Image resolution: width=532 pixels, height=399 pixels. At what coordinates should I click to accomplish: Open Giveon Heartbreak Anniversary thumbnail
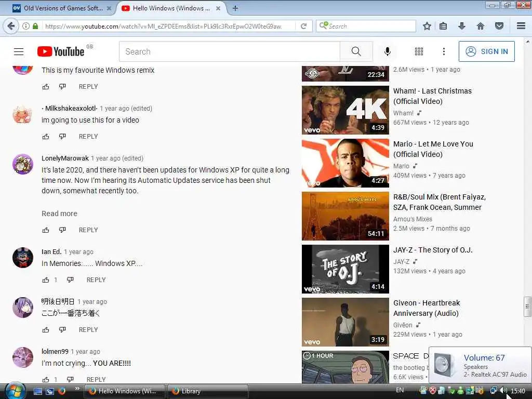click(345, 322)
